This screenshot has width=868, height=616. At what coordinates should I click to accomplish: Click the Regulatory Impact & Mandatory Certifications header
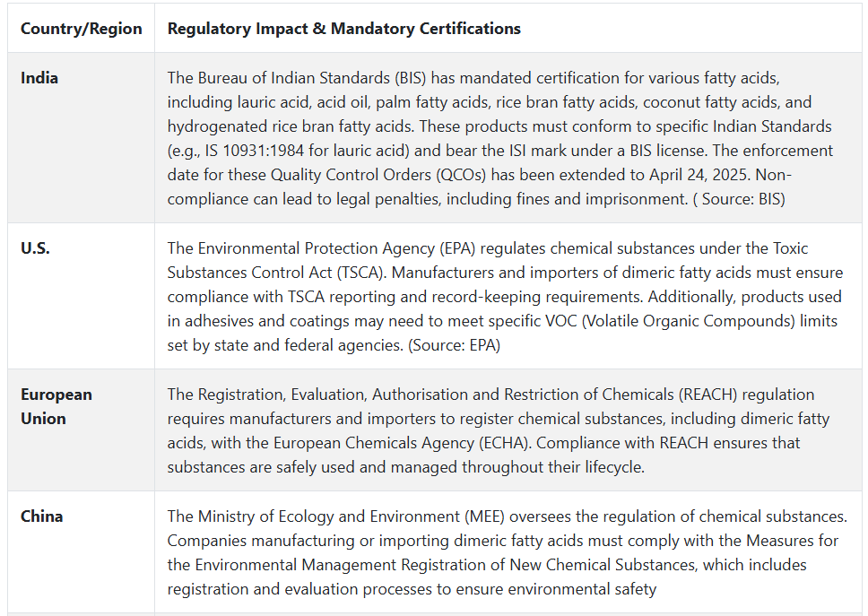coord(343,29)
